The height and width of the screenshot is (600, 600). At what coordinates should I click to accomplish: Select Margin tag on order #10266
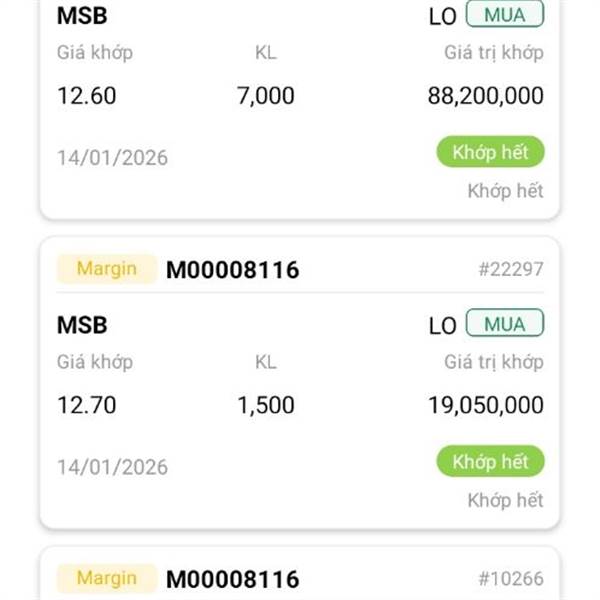click(107, 578)
